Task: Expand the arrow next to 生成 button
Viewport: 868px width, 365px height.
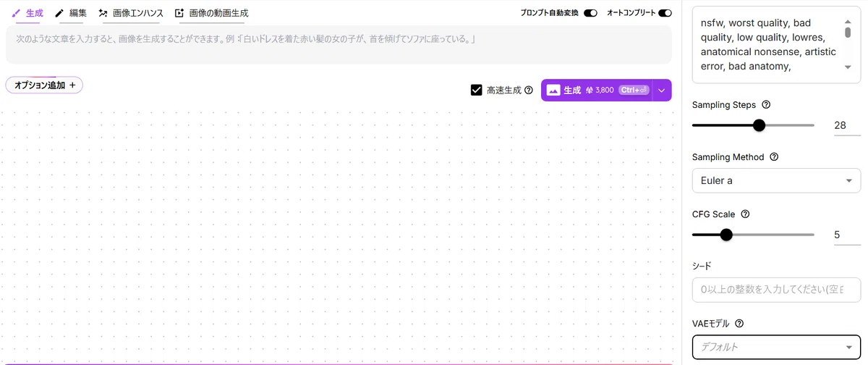Action: [662, 91]
